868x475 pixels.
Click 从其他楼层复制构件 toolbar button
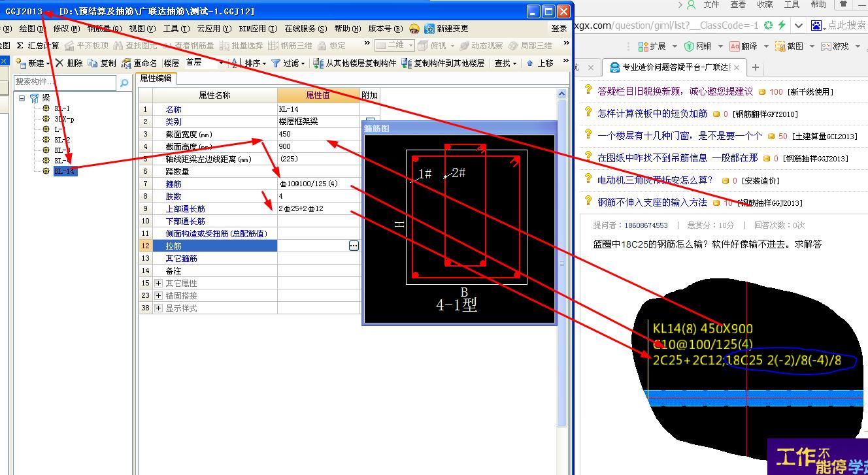pos(355,63)
